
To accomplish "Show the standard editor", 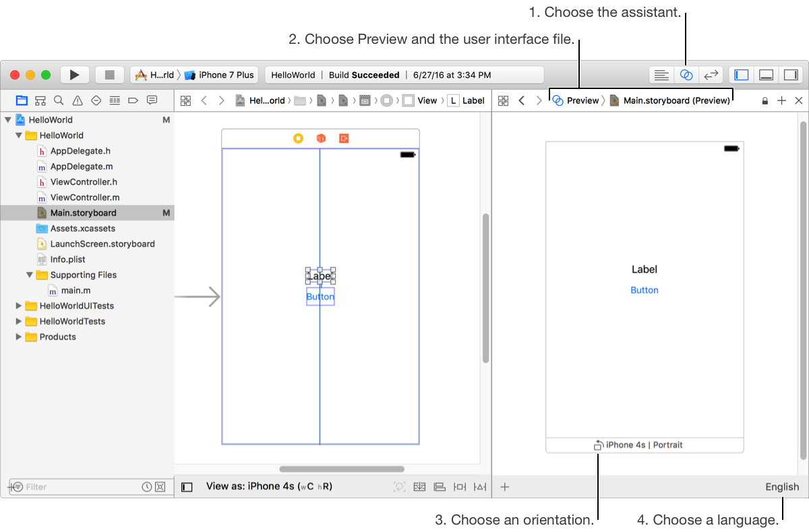I will 661,75.
